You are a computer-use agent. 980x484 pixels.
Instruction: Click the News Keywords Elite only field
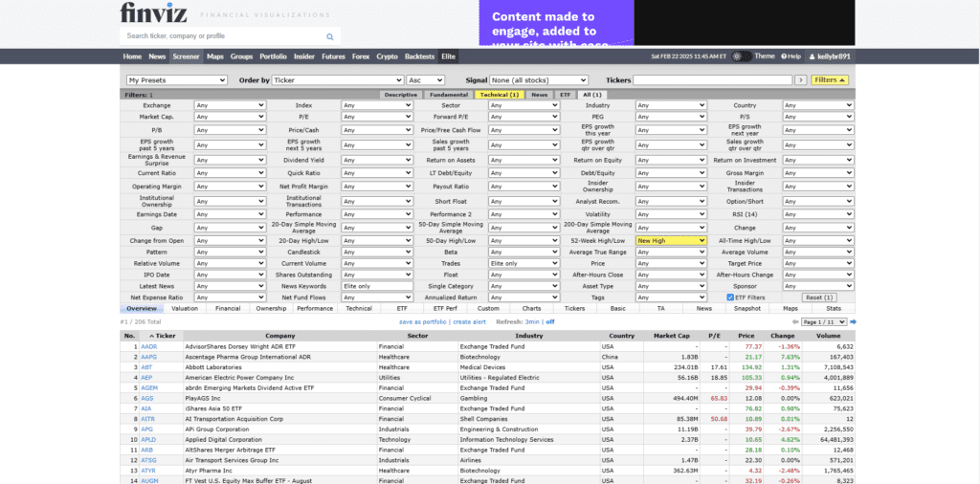click(377, 286)
